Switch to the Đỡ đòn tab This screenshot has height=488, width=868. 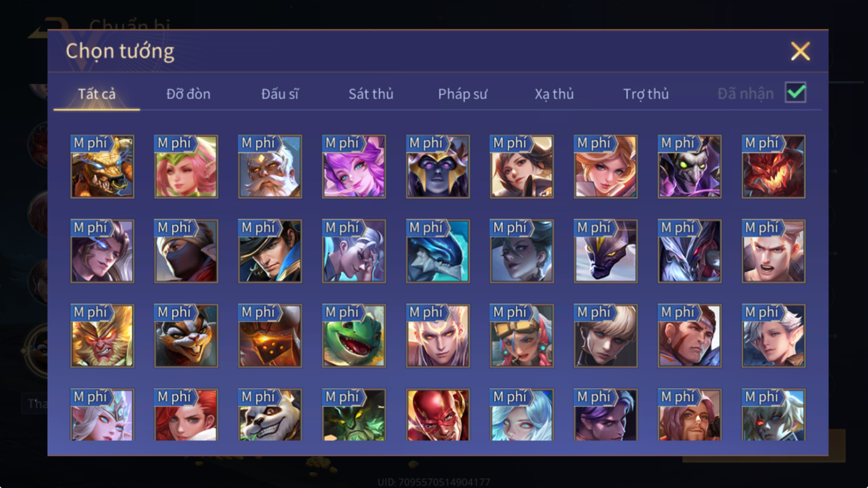(x=188, y=94)
